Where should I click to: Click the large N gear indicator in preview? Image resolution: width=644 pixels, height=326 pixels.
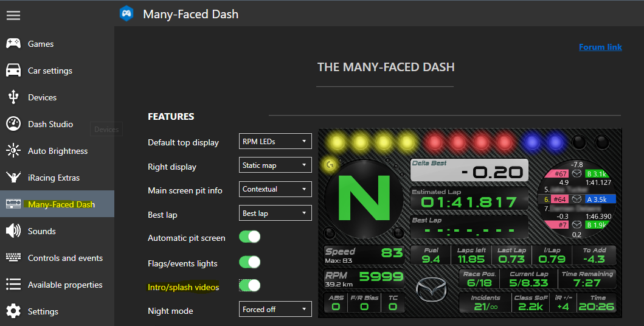(x=364, y=199)
